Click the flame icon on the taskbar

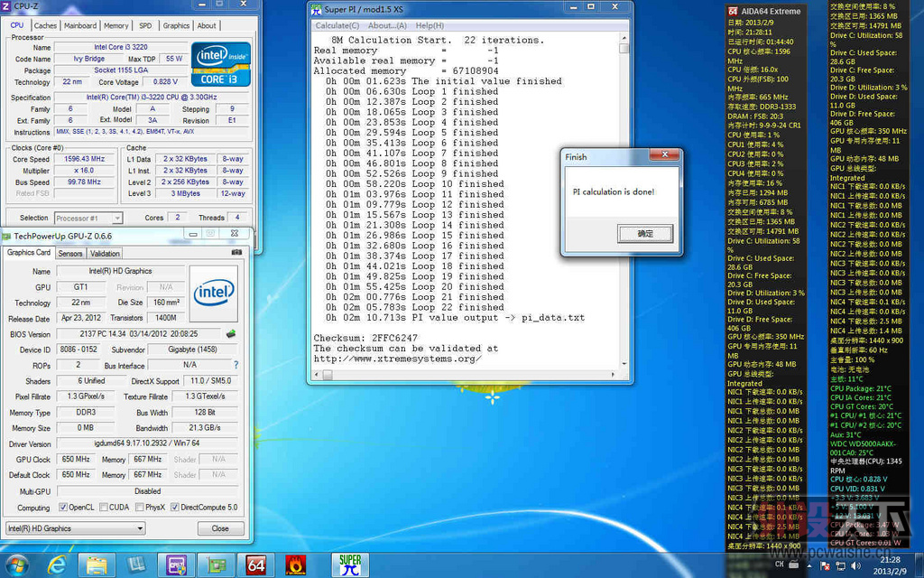(295, 565)
